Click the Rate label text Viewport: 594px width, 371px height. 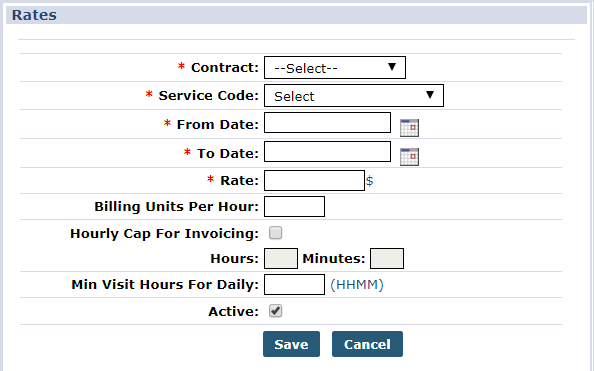239,180
